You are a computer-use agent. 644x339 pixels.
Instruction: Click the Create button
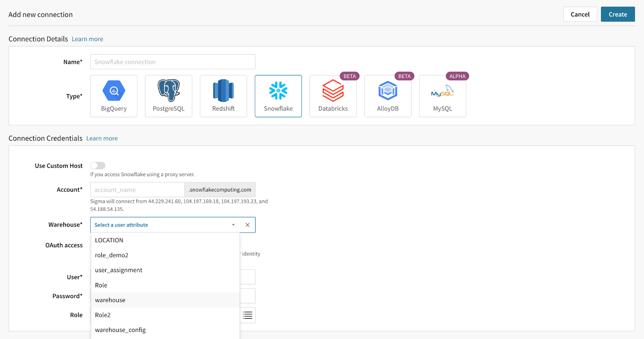click(618, 14)
